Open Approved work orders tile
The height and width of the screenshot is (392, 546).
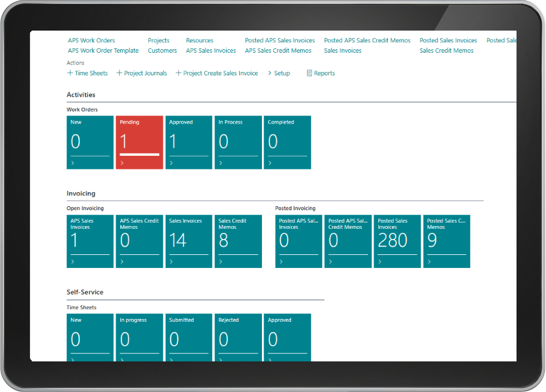[189, 142]
